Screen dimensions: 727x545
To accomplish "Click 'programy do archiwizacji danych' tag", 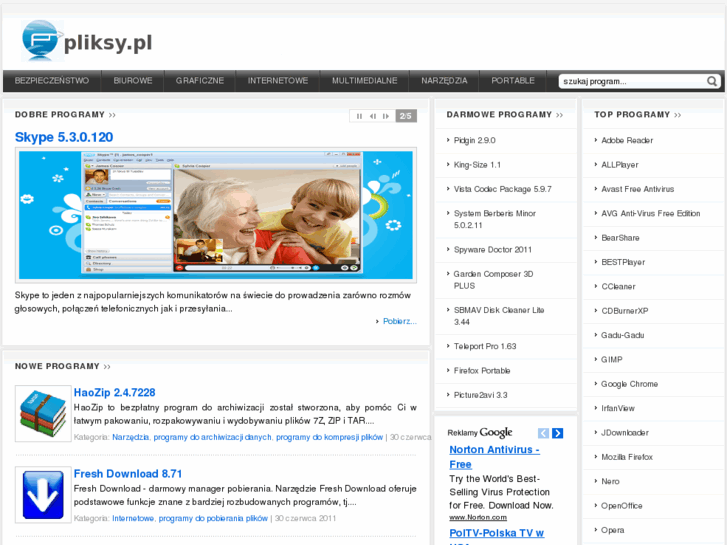I will 212,437.
